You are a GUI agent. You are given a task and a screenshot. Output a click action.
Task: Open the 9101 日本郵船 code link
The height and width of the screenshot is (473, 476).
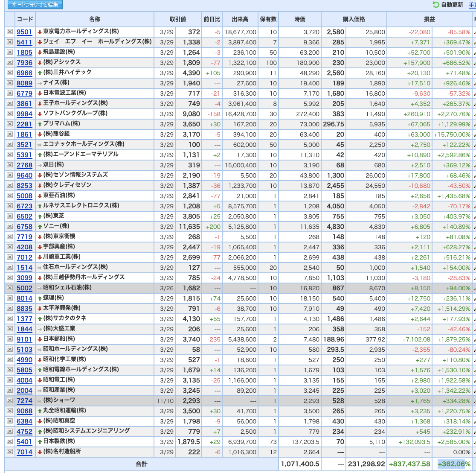[x=24, y=339]
